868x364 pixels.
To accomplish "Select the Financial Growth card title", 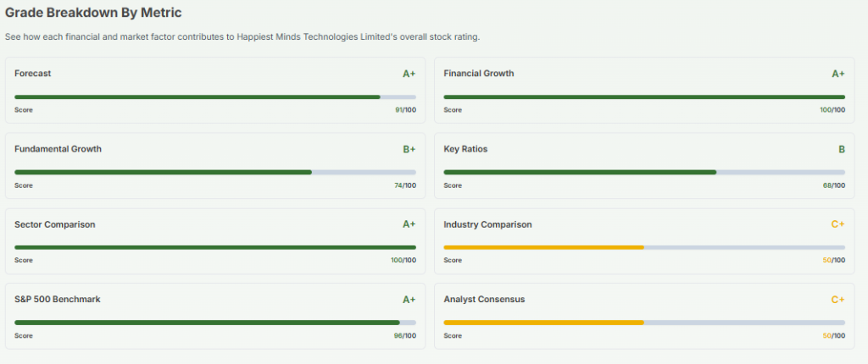I will (479, 74).
